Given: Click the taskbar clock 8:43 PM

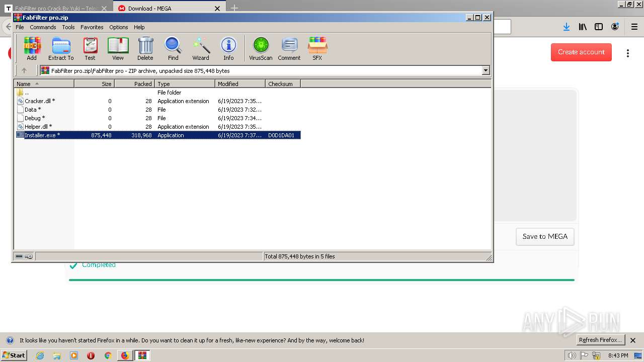Looking at the screenshot, I should tap(618, 355).
